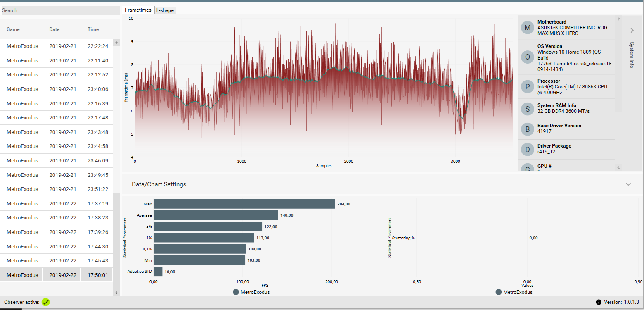Click the green Observer active checkmark icon
Screen dimensions: 644x310
pyautogui.click(x=45, y=302)
